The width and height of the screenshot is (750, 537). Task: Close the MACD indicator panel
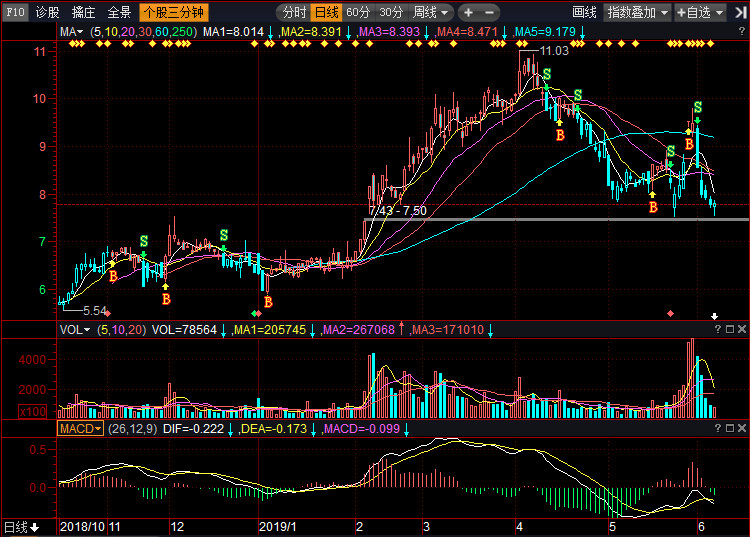[742, 428]
